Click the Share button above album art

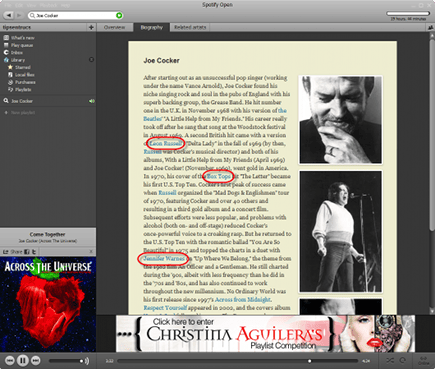coord(13,252)
